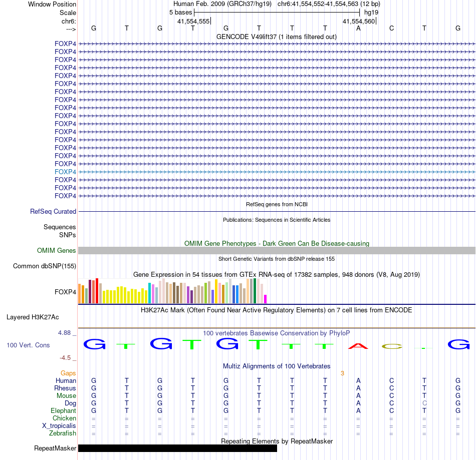Open the H3K27Ac Mark ENCODE track title
The image size is (476, 460).
click(x=277, y=310)
